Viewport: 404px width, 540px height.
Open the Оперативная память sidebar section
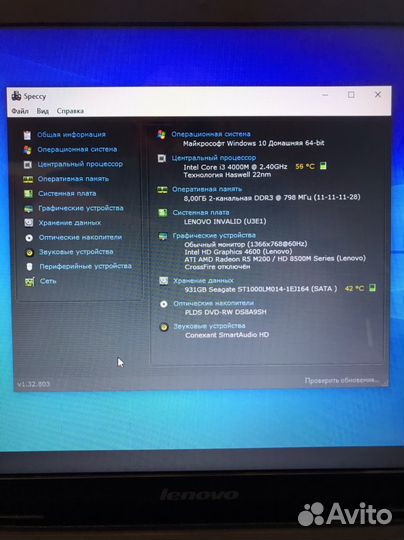(73, 179)
